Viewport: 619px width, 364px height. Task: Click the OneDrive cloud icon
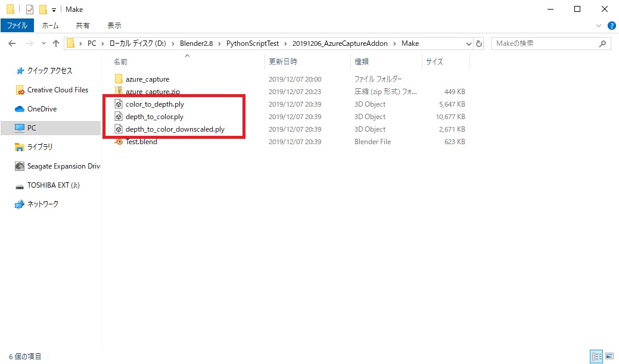pos(20,109)
